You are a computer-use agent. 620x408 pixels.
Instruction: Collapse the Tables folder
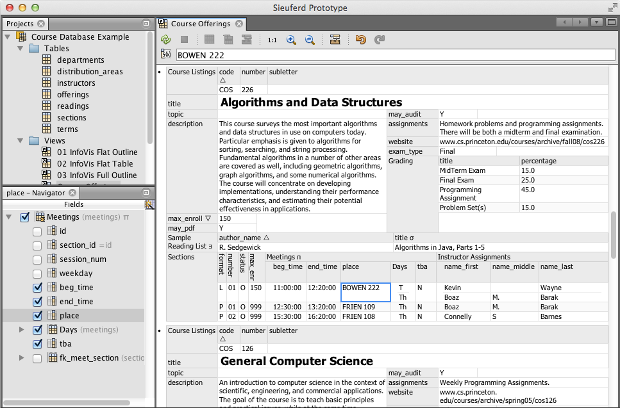pyautogui.click(x=21, y=49)
